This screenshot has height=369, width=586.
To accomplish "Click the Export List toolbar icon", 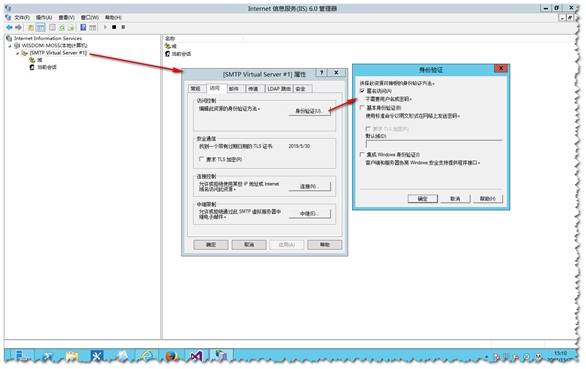I will click(71, 27).
